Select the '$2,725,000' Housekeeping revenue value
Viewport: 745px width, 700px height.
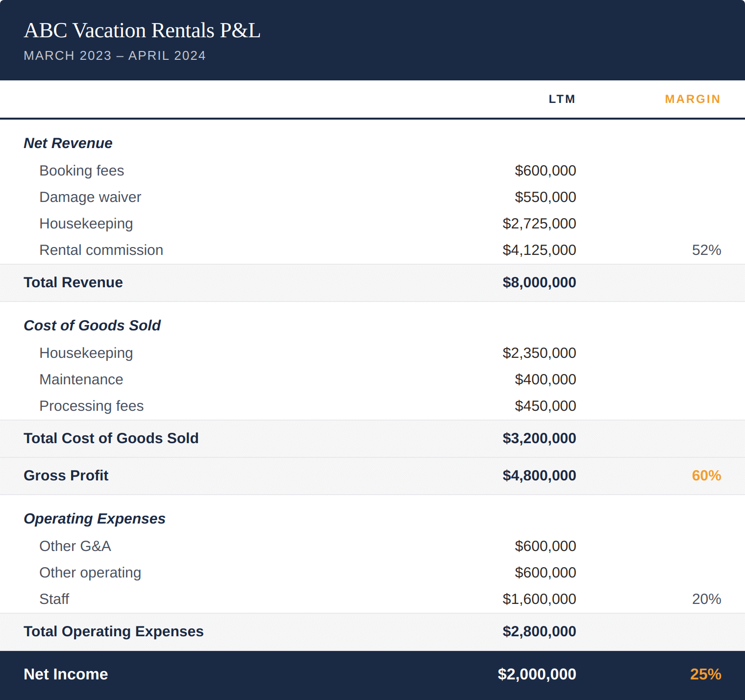tap(539, 224)
